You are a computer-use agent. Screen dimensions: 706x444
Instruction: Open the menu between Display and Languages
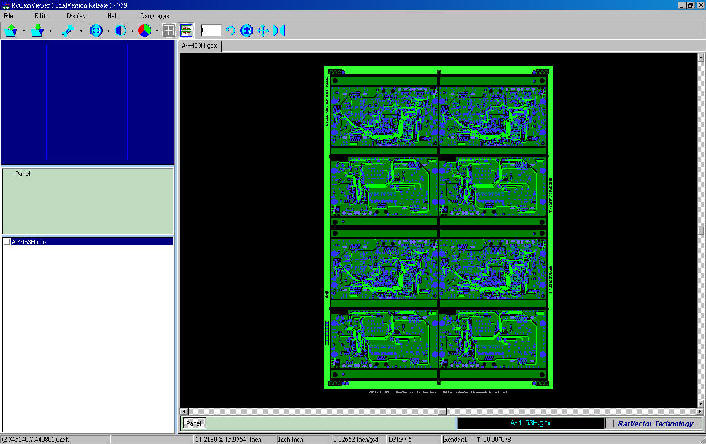tap(112, 16)
